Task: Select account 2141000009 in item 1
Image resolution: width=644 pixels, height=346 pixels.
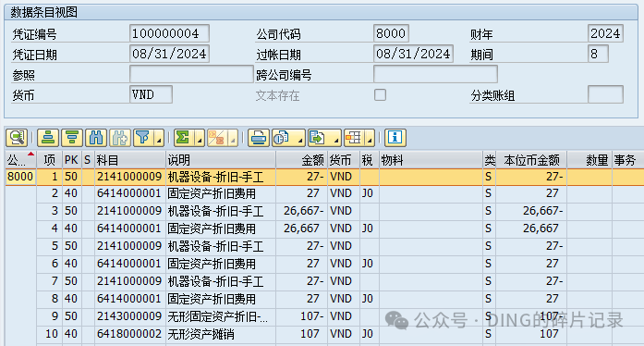Action: (x=129, y=177)
